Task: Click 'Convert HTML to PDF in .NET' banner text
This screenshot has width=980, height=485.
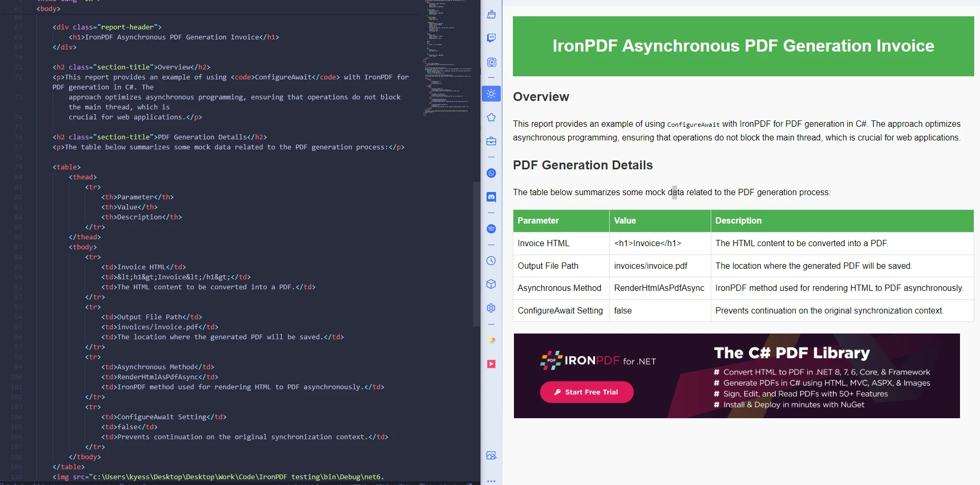Action: click(x=826, y=372)
